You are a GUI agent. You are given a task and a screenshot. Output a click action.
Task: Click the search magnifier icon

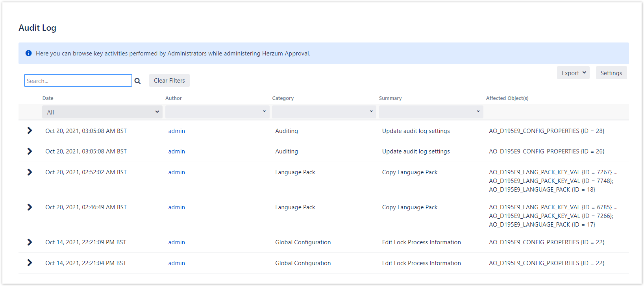[137, 81]
